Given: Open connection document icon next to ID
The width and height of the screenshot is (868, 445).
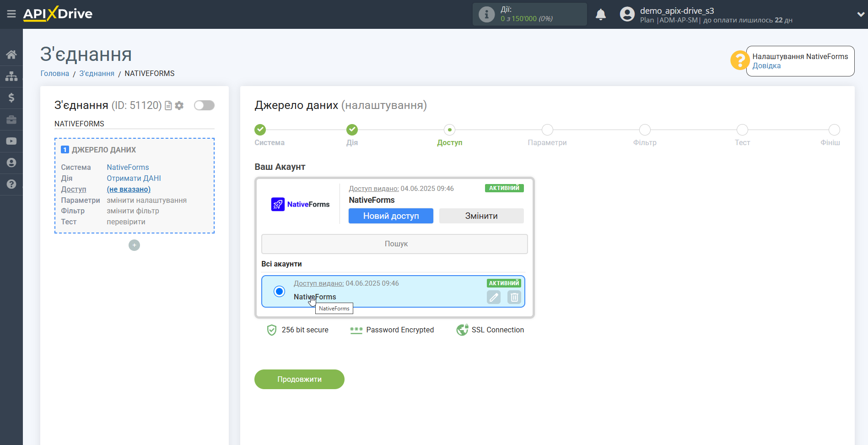Looking at the screenshot, I should pyautogui.click(x=168, y=106).
